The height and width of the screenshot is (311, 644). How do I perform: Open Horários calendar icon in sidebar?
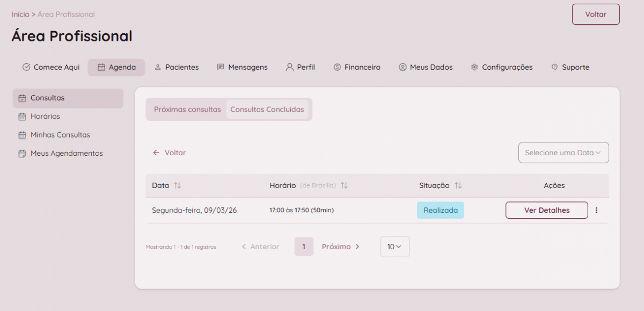22,117
